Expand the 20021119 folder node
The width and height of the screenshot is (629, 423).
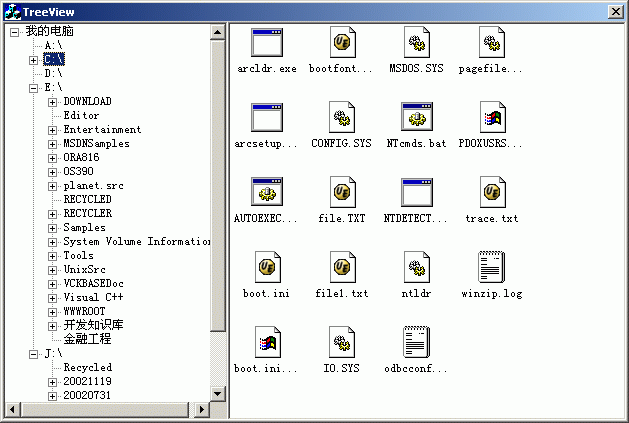52,382
